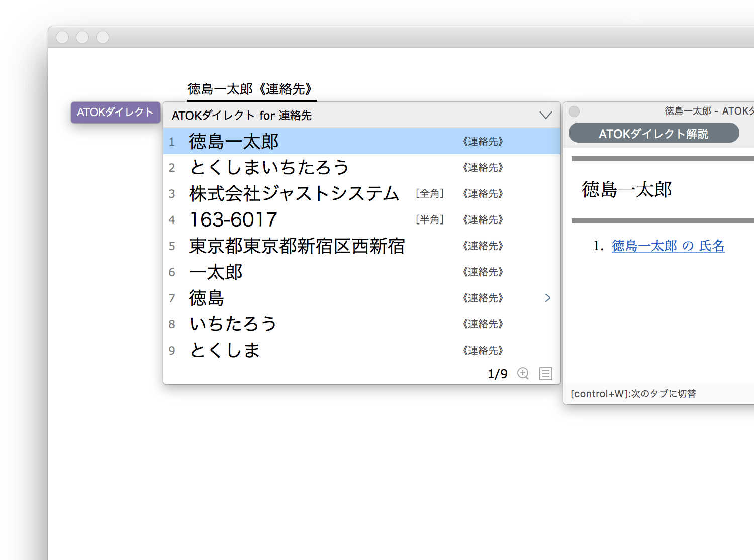Select highlighted candidate 1 徳島一太郎
Screen dimensions: 754x560
pyautogui.click(x=362, y=141)
